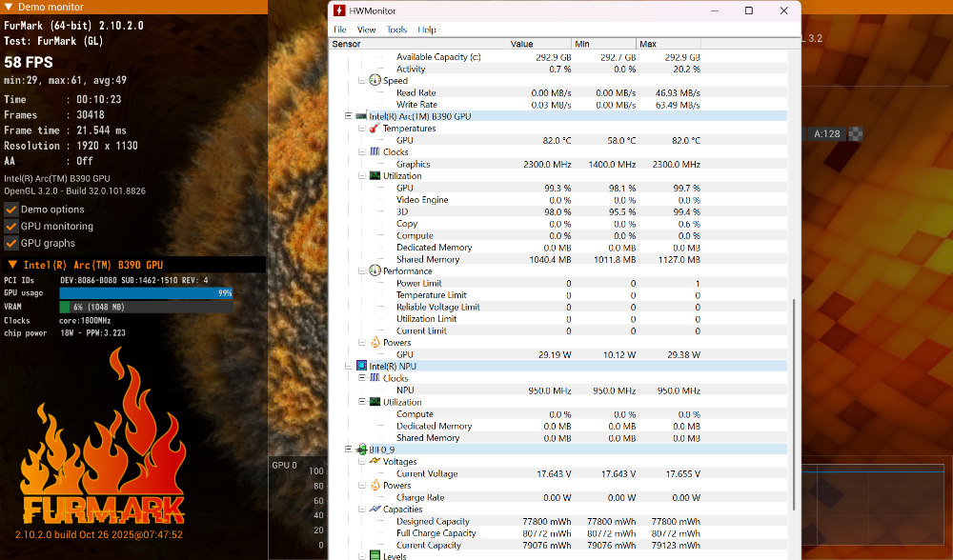Select the Available Capacity (c) row
The image size is (953, 560).
pos(558,56)
